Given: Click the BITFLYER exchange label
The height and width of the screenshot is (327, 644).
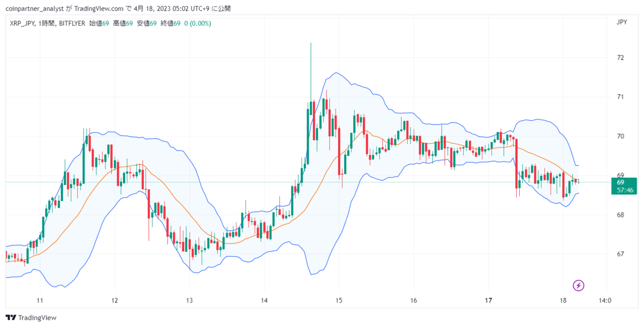Looking at the screenshot, I should (x=72, y=23).
